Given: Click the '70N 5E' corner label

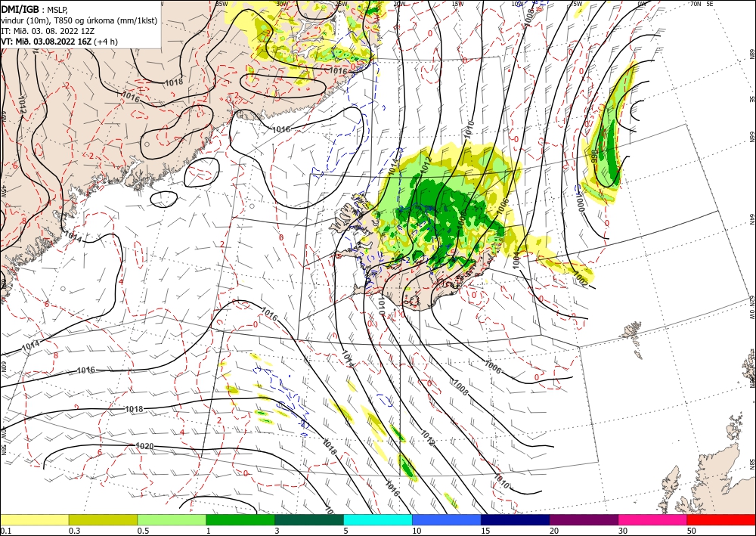Looking at the screenshot, I should pos(702,4).
